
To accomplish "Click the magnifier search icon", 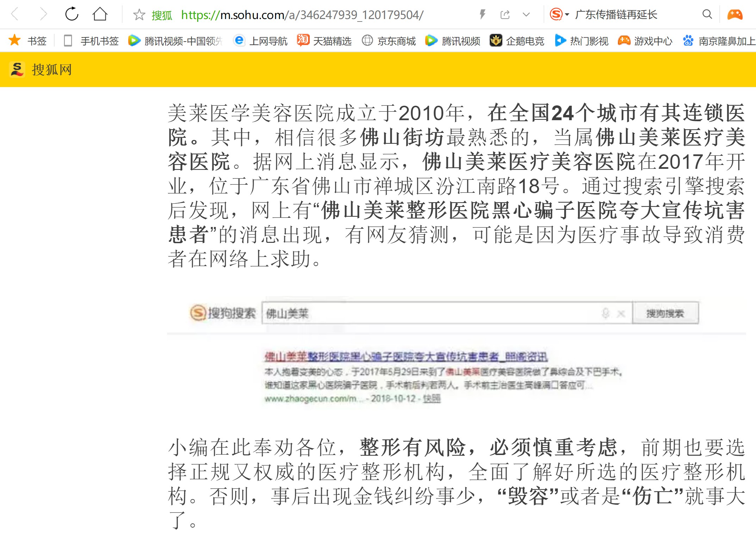I will (x=707, y=14).
